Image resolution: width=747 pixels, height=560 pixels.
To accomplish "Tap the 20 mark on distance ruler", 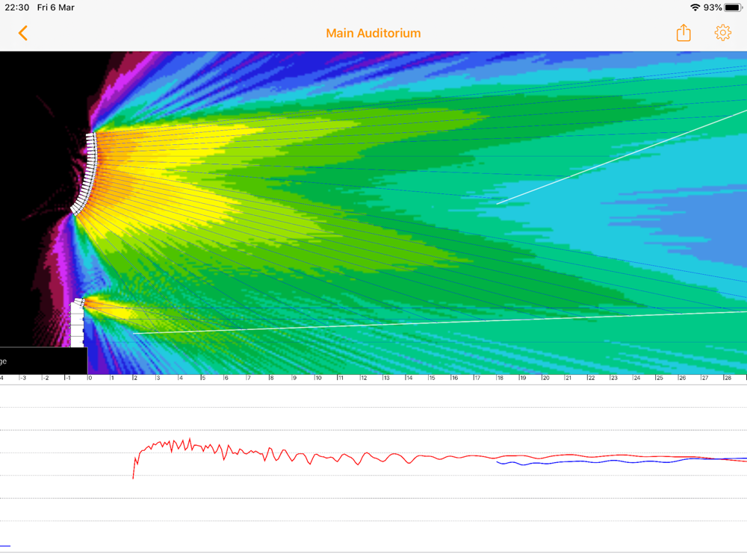I will tap(546, 378).
